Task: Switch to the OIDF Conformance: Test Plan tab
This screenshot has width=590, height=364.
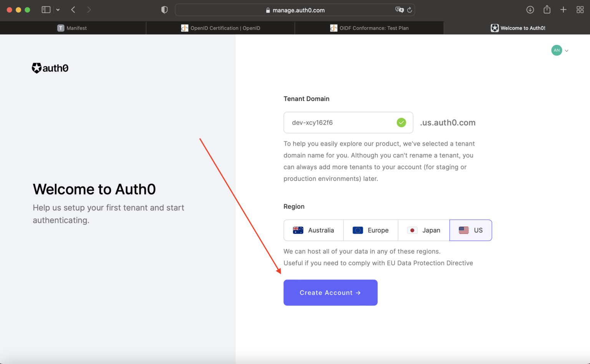Action: 369,28
